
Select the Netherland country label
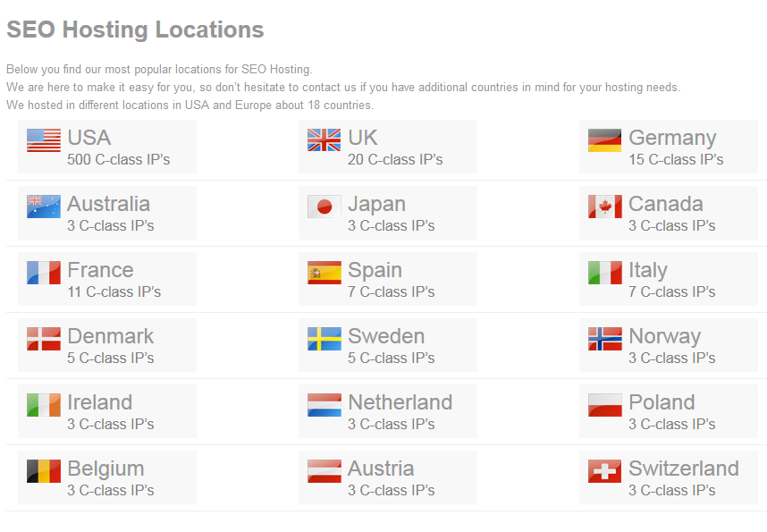400,402
